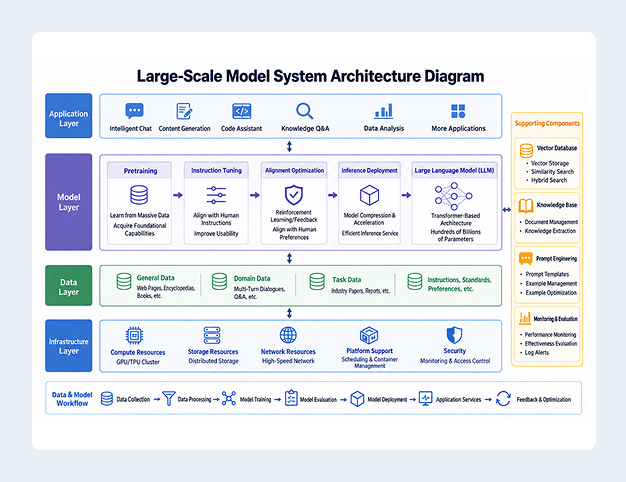Image resolution: width=626 pixels, height=482 pixels.
Task: Click the Intelligent Chat speech bubble icon
Action: (x=135, y=111)
